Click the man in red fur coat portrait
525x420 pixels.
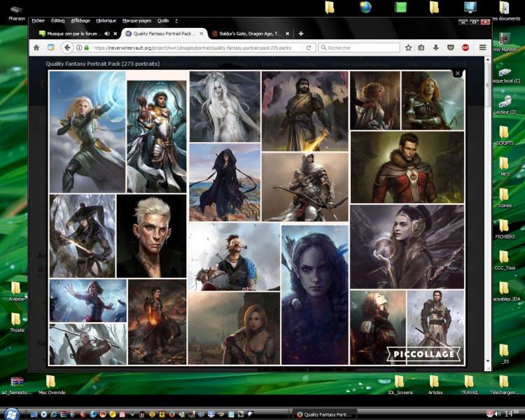coord(407,167)
